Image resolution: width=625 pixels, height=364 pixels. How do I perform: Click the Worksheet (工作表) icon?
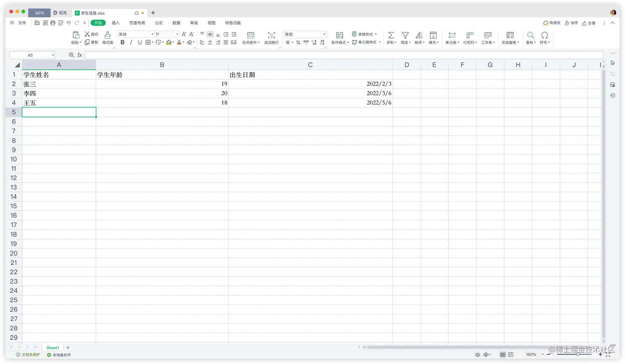[x=488, y=35]
